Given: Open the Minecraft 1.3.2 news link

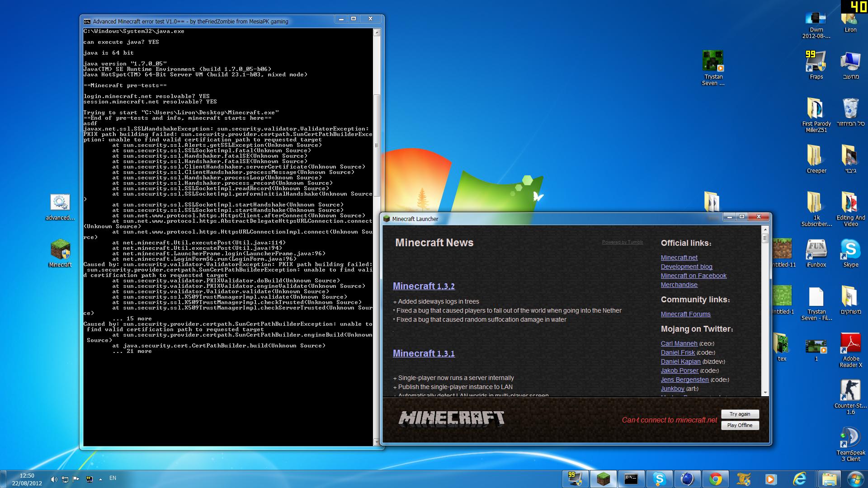Looking at the screenshot, I should pyautogui.click(x=424, y=286).
